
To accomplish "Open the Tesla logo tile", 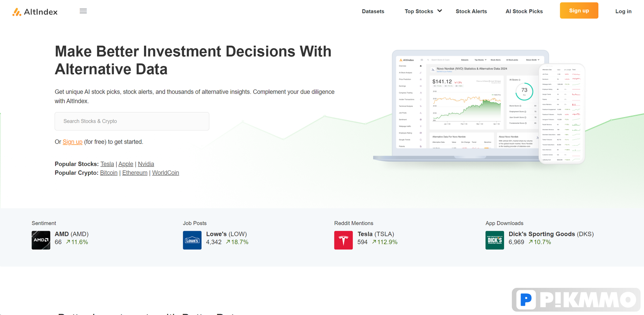I will [x=343, y=240].
